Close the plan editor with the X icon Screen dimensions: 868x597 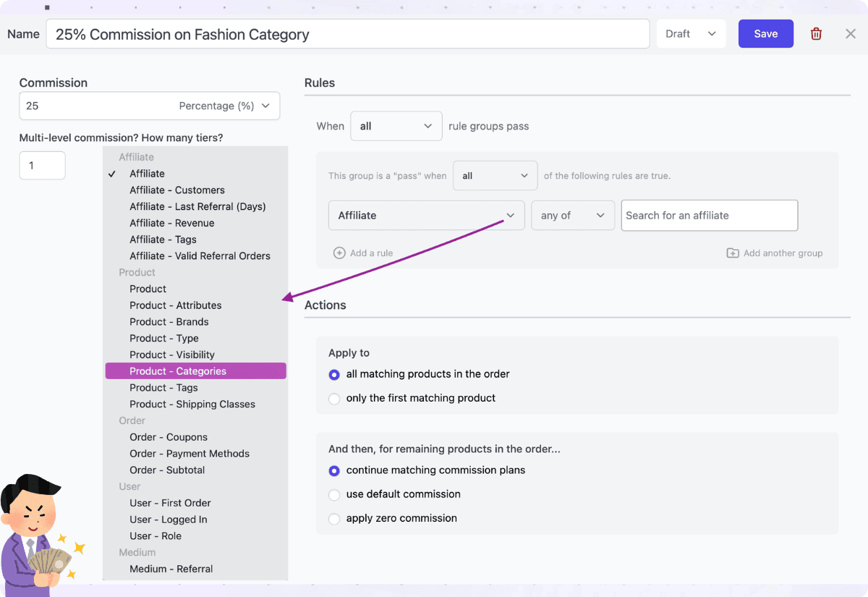851,33
